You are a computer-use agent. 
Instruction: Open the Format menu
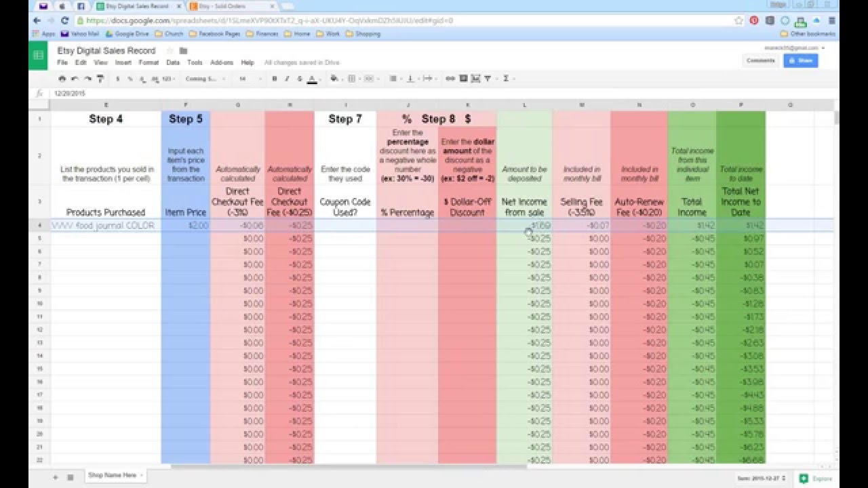[x=149, y=62]
